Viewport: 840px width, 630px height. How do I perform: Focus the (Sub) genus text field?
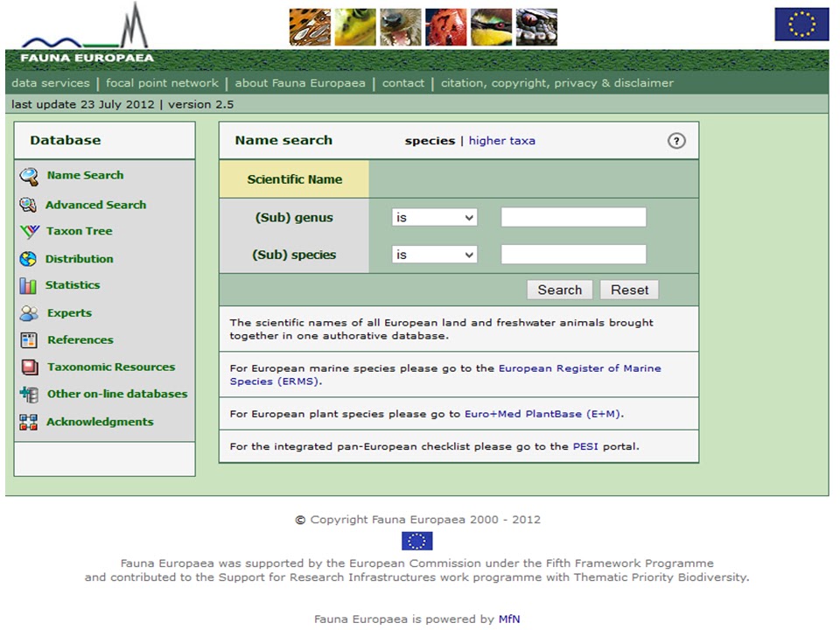click(573, 218)
